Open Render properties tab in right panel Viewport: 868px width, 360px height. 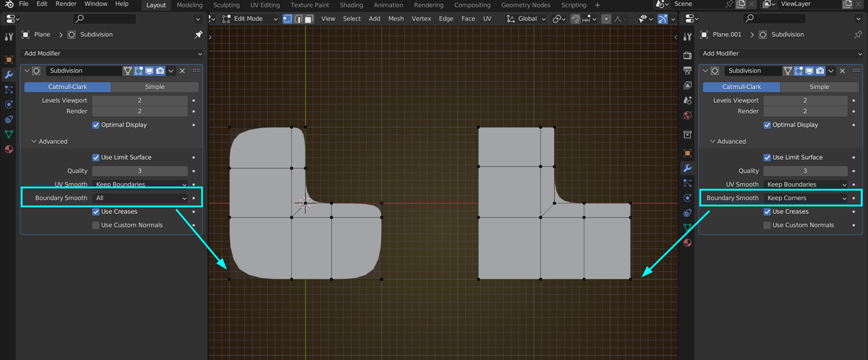pos(687,55)
